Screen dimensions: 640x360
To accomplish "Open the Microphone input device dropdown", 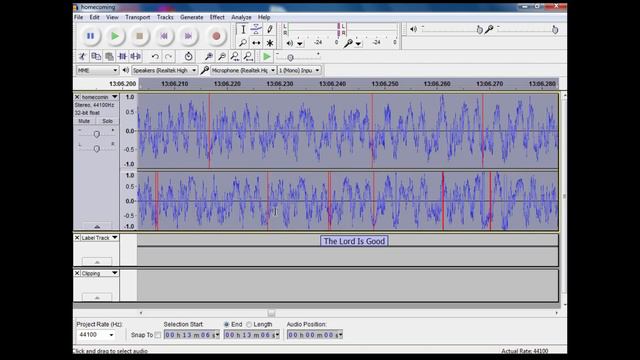I will (243, 70).
